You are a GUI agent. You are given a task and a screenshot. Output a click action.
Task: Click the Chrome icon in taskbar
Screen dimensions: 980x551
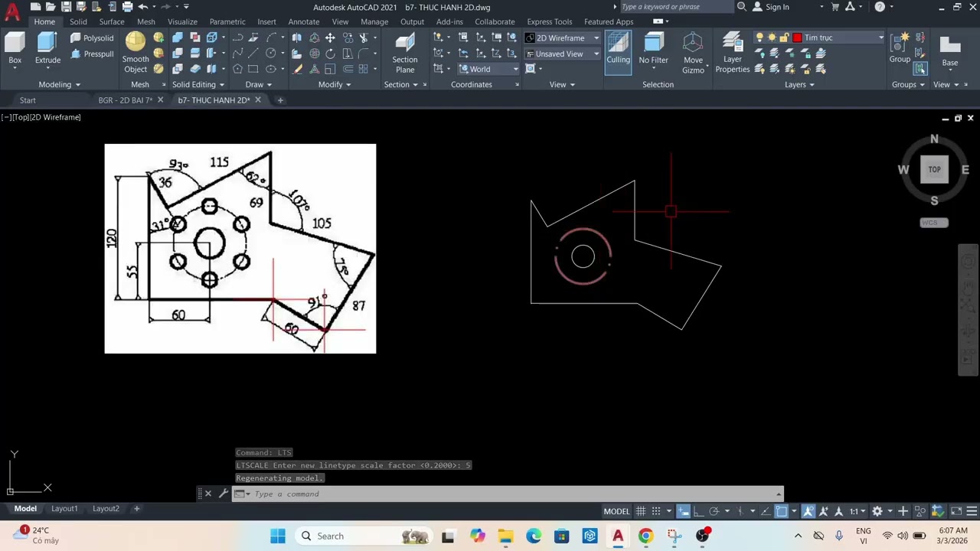pyautogui.click(x=645, y=536)
